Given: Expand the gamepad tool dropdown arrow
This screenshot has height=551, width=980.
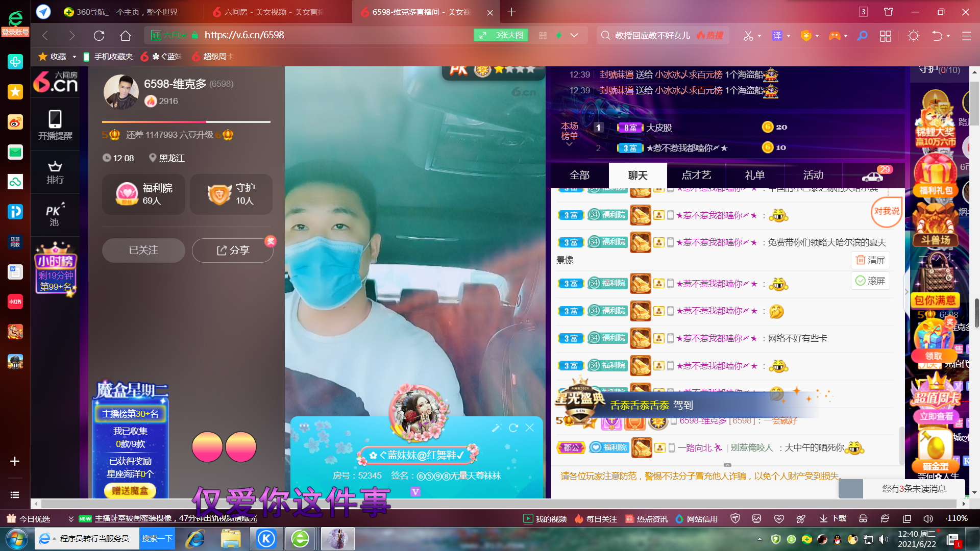Looking at the screenshot, I should [846, 36].
